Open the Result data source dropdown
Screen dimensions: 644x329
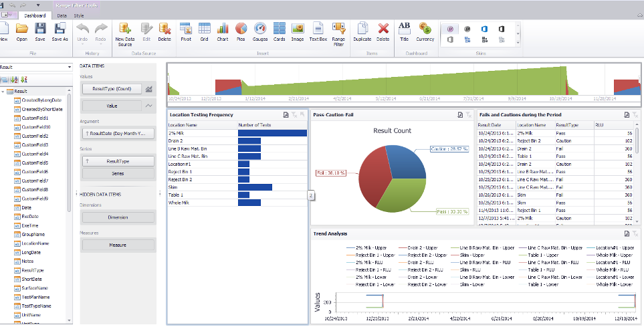[69, 67]
